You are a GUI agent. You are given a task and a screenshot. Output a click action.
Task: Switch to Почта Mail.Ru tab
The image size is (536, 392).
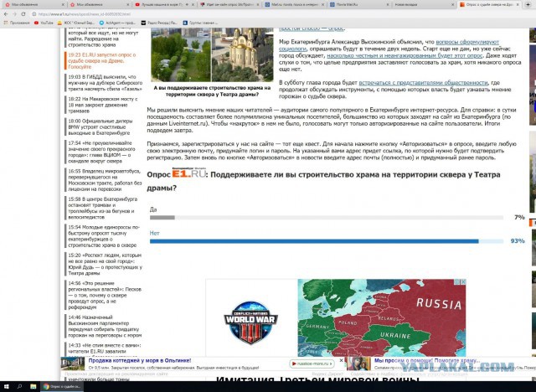point(359,5)
